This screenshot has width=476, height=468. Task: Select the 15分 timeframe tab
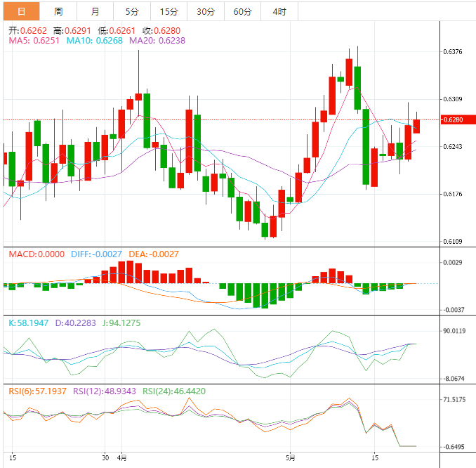[168, 12]
